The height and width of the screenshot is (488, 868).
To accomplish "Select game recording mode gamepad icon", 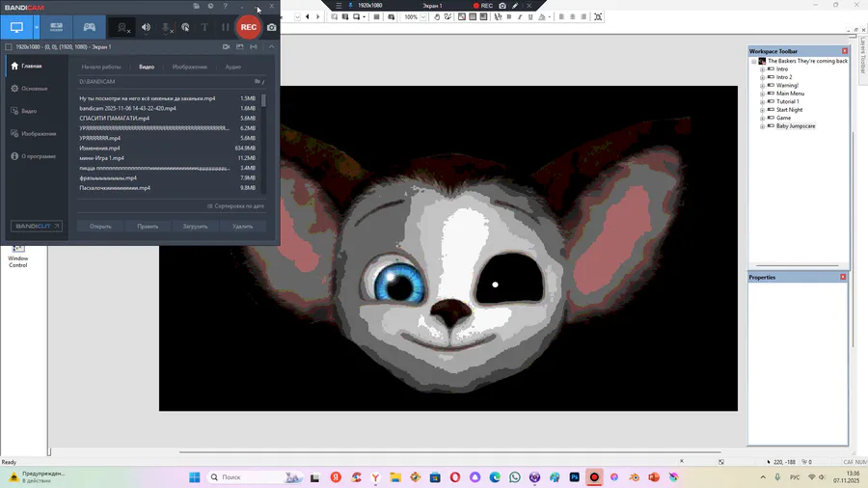I will click(x=89, y=27).
